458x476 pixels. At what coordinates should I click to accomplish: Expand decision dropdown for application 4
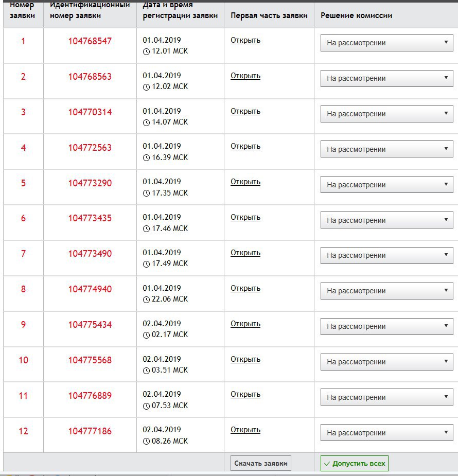(x=386, y=149)
